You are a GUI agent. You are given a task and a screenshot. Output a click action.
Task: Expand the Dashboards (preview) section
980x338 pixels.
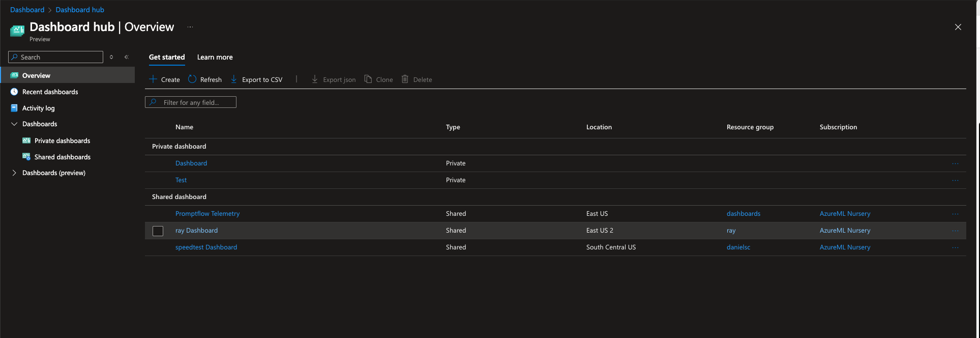[14, 173]
